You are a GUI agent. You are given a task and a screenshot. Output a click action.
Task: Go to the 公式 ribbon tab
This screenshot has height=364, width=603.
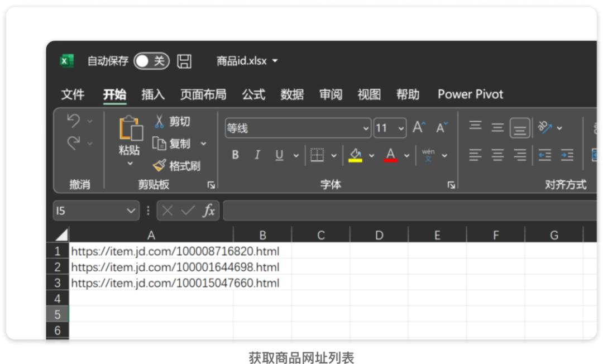253,94
